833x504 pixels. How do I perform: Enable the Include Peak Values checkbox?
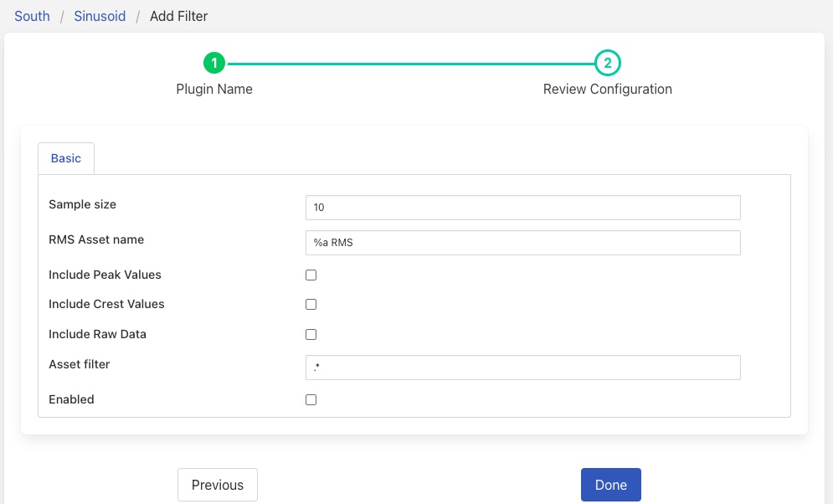point(311,275)
